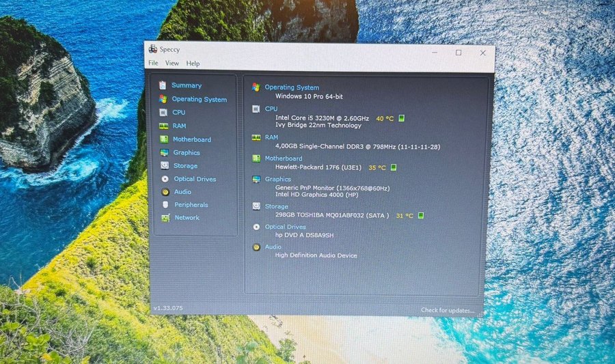This screenshot has height=364, width=615.
Task: Open the Storage heading link in summary
Action: pyautogui.click(x=276, y=206)
